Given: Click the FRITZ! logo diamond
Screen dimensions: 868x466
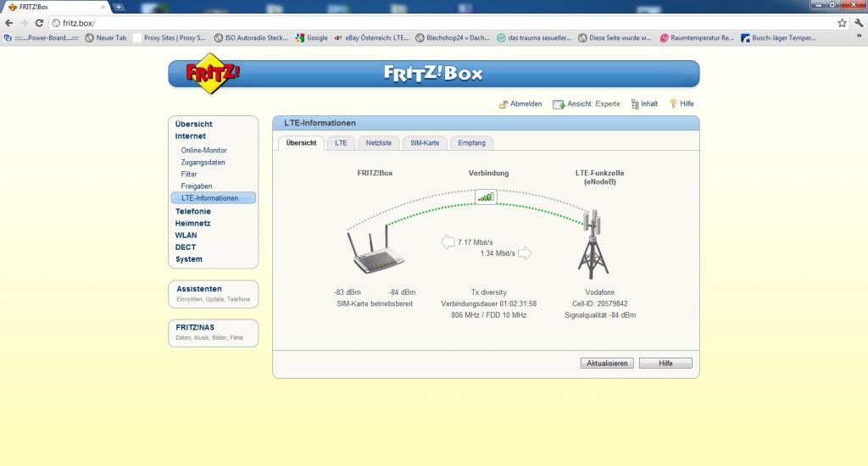Looking at the screenshot, I should (x=212, y=74).
